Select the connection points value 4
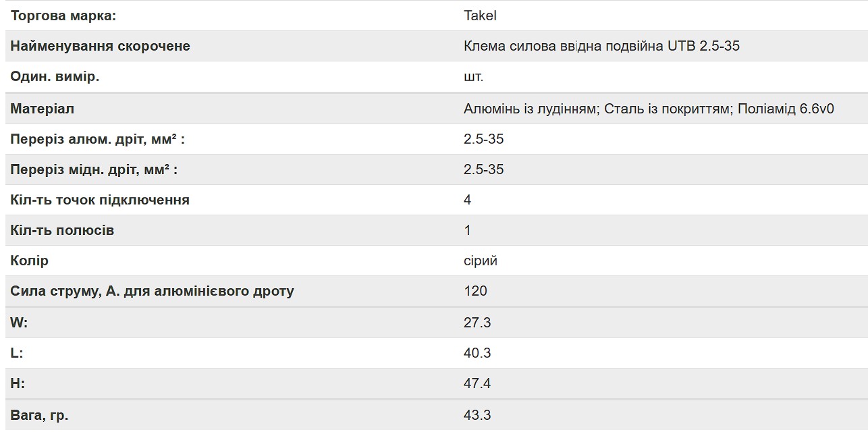 pos(468,200)
